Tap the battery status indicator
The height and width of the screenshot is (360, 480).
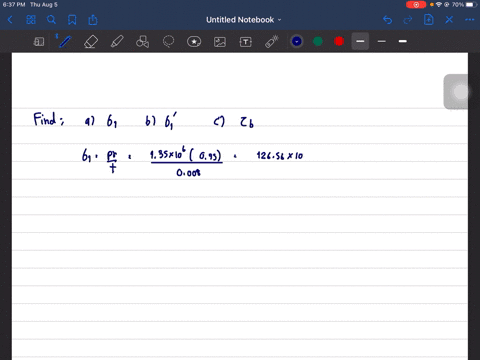click(x=471, y=5)
